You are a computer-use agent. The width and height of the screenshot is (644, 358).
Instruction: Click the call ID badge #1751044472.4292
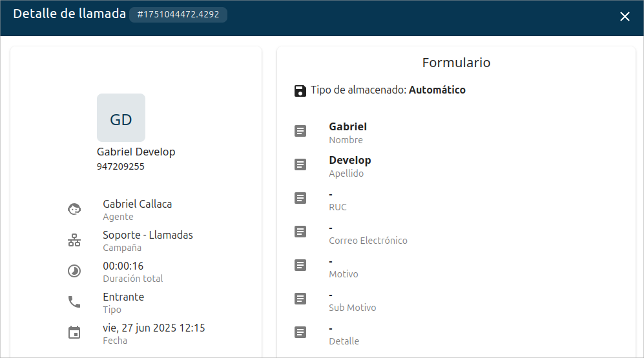point(178,14)
